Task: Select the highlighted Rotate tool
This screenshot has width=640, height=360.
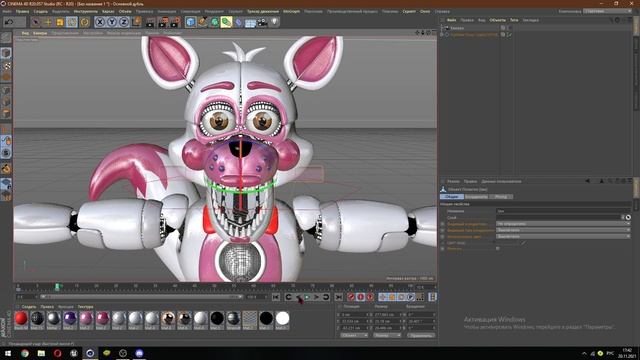Action: coord(72,22)
